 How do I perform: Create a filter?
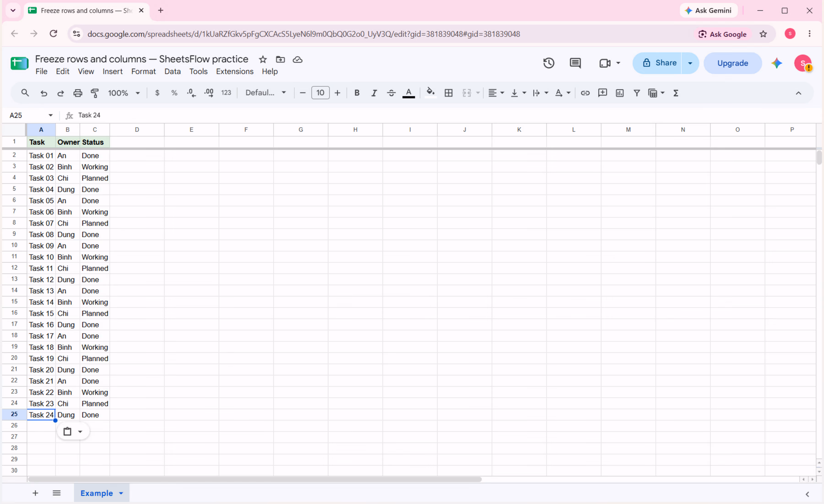click(637, 93)
